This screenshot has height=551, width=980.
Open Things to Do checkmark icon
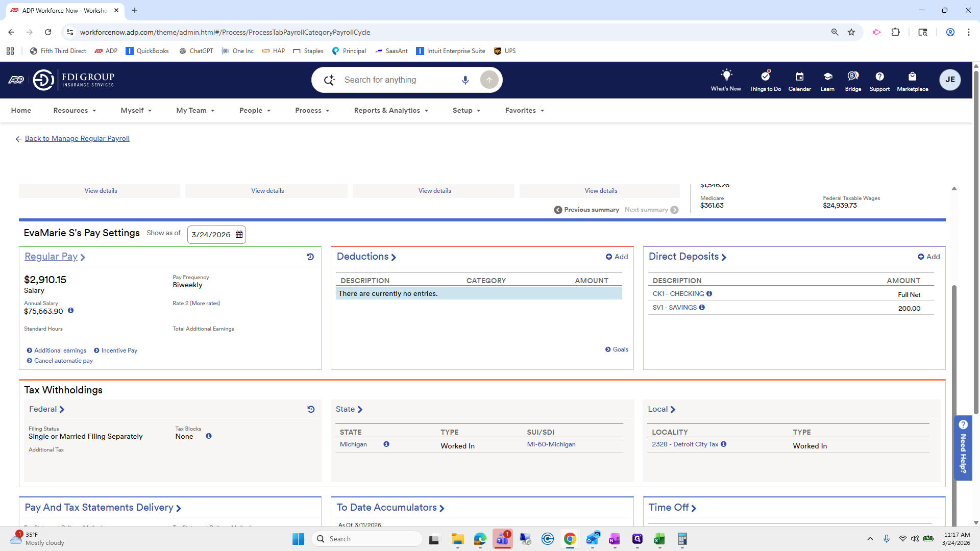765,77
